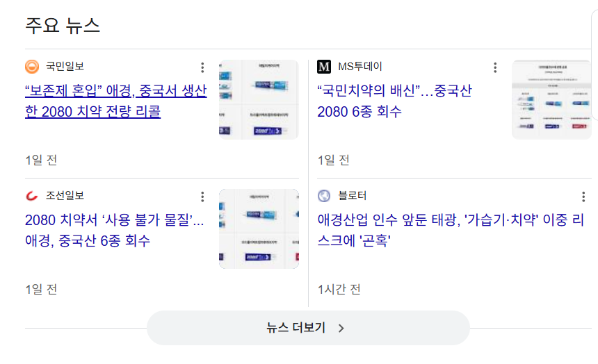Click the MS투데이 black M favicon
598x364 pixels.
pos(324,67)
